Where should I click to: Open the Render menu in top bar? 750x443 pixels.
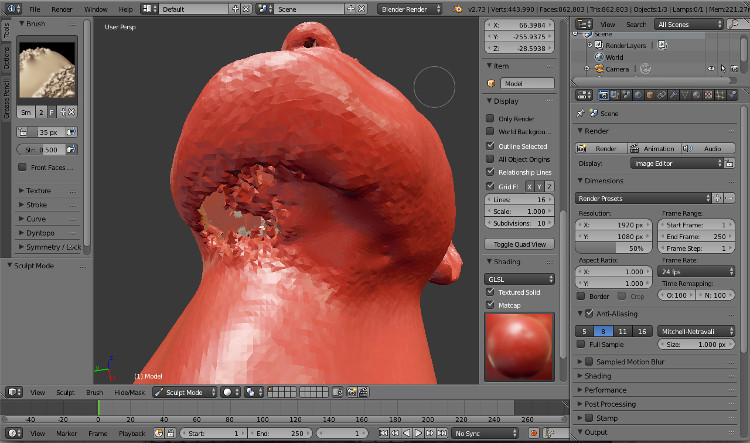tap(62, 9)
